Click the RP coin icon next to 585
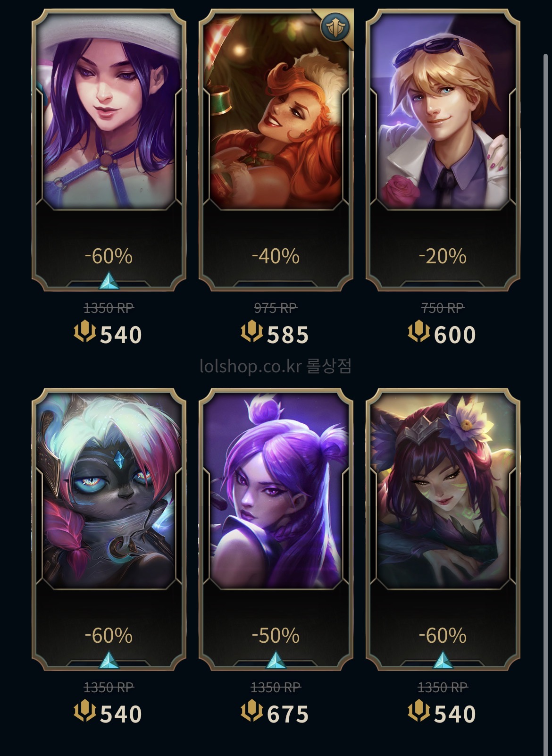Viewport: 552px width, 756px height. coord(251,332)
